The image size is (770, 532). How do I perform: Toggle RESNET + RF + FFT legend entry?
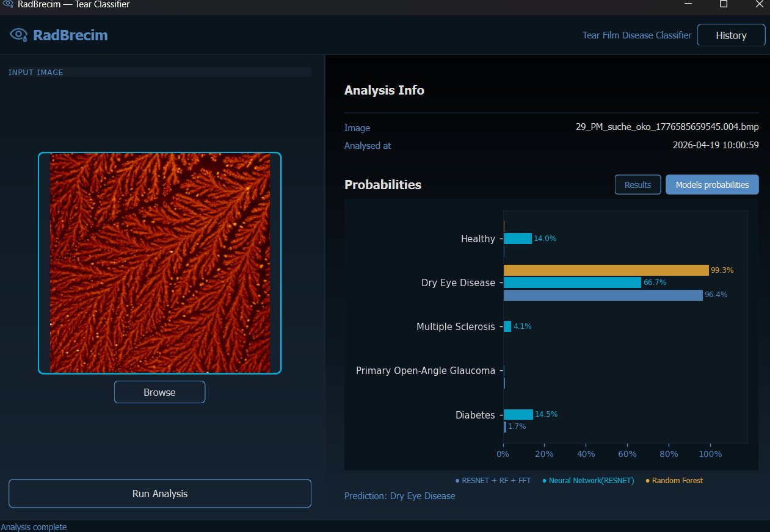[x=493, y=481]
